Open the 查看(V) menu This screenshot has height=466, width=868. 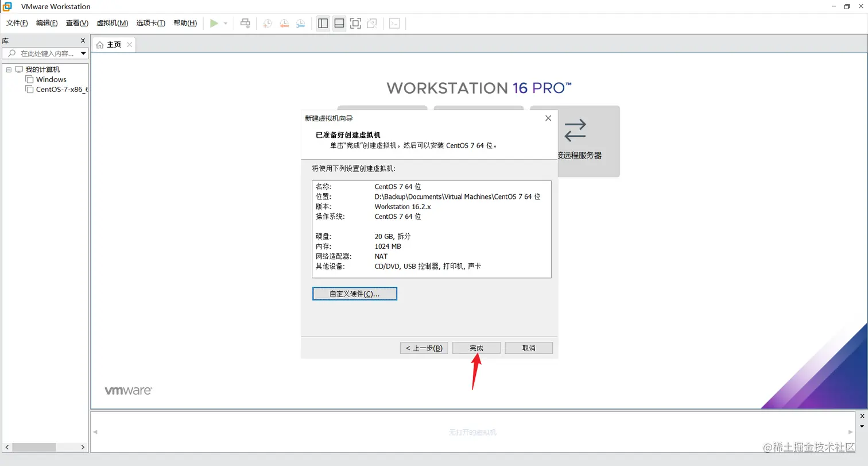click(x=77, y=23)
